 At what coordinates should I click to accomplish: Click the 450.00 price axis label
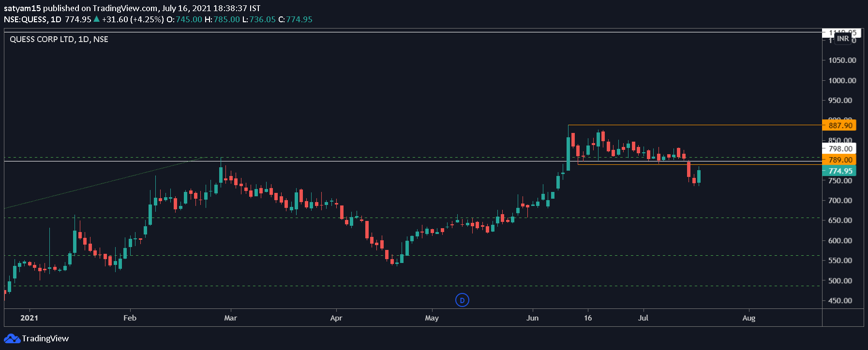[x=840, y=300]
